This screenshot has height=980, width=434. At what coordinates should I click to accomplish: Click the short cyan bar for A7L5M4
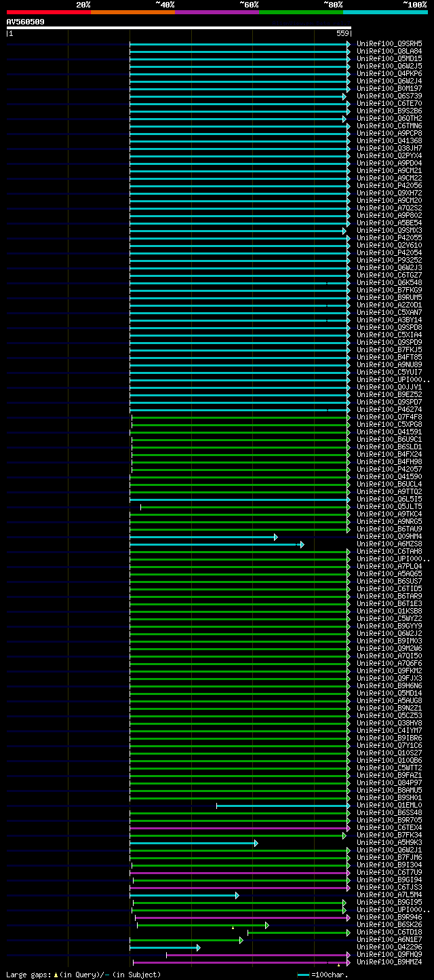(x=184, y=895)
